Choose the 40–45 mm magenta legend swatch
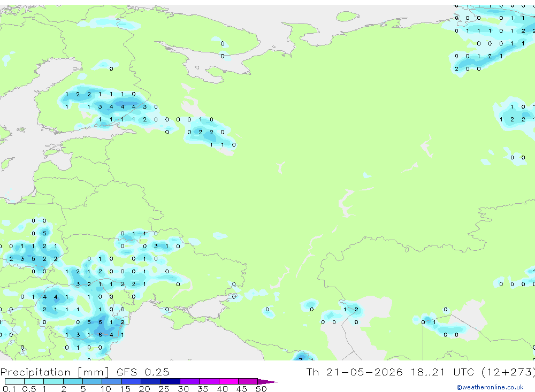Screen dimensions: 535x392 [x=228, y=381]
